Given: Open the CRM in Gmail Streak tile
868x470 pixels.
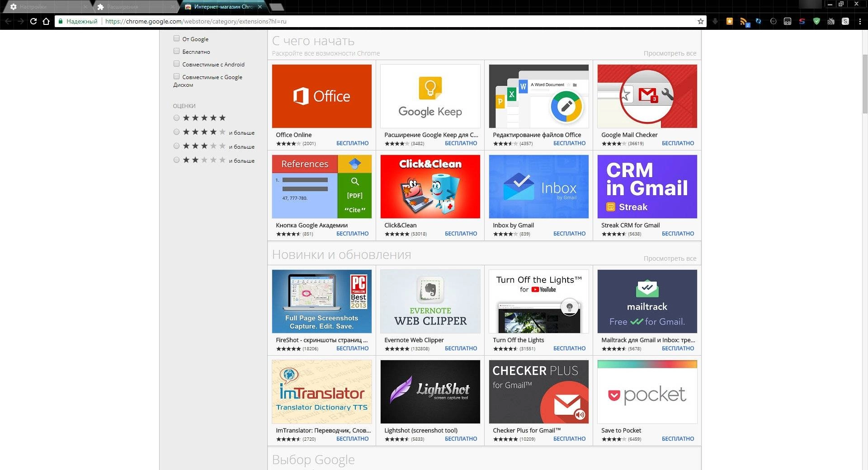Looking at the screenshot, I should (x=647, y=187).
